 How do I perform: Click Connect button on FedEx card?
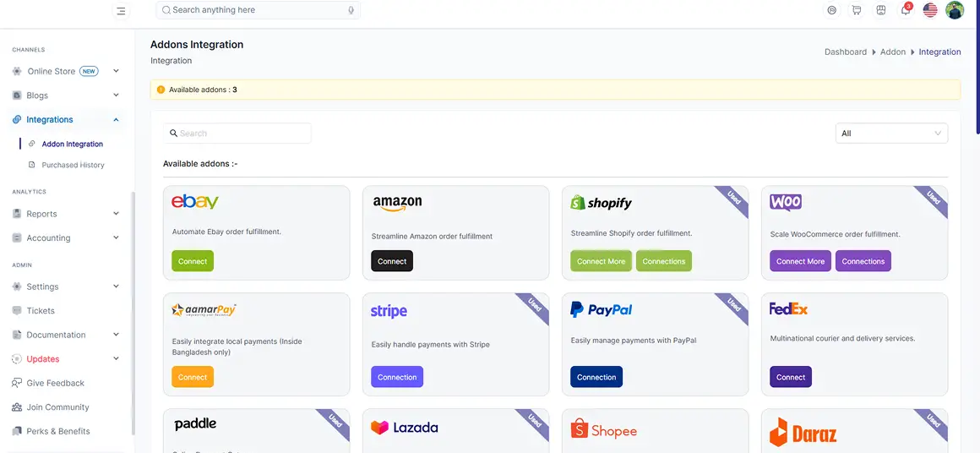(x=791, y=377)
